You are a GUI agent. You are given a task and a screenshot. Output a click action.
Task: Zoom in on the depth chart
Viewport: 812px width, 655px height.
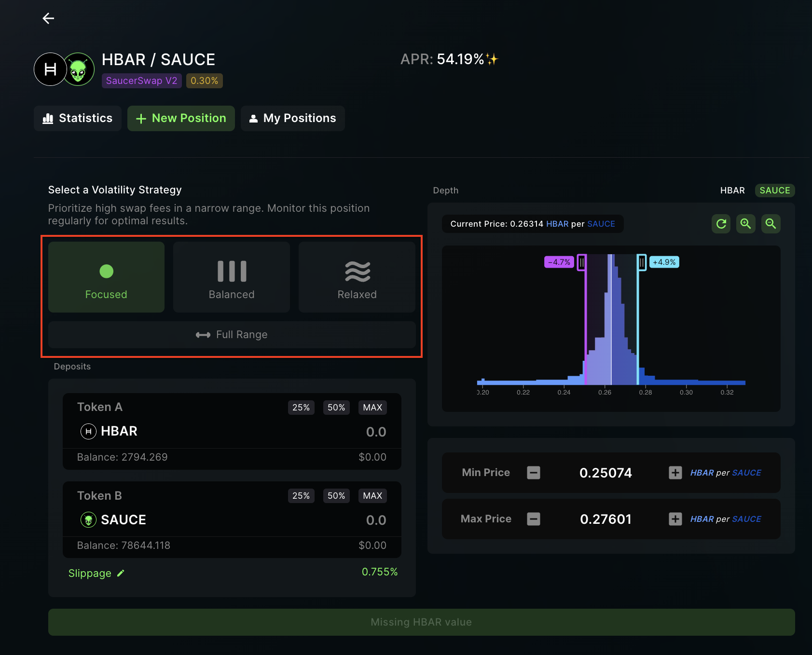point(746,224)
